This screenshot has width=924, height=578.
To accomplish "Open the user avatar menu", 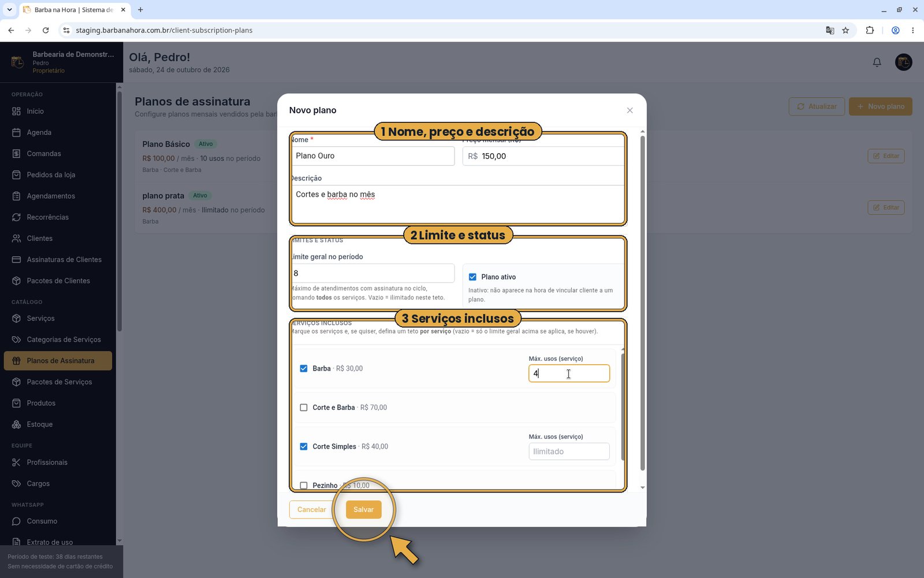I will pos(903,62).
